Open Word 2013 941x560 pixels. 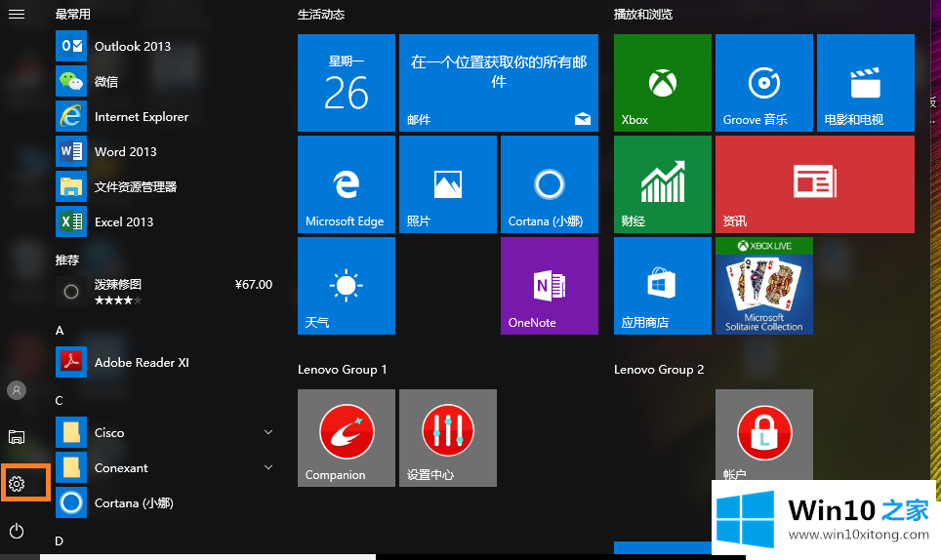click(x=165, y=151)
